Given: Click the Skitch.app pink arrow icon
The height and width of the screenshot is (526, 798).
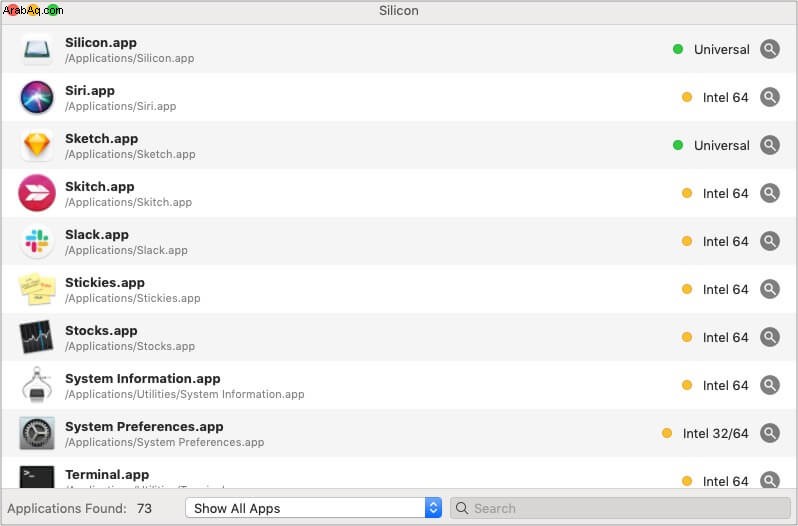Looking at the screenshot, I should [x=37, y=193].
